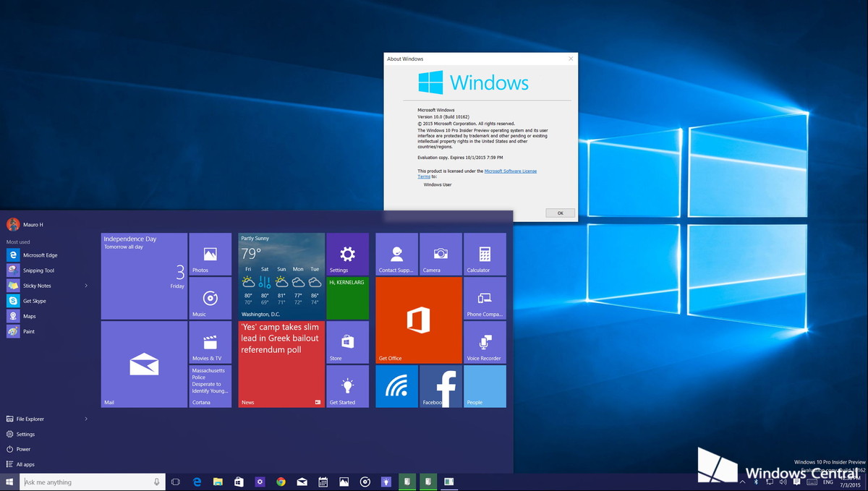The height and width of the screenshot is (491, 868).
Task: Expand File Explorer jump list arrow
Action: coord(86,419)
